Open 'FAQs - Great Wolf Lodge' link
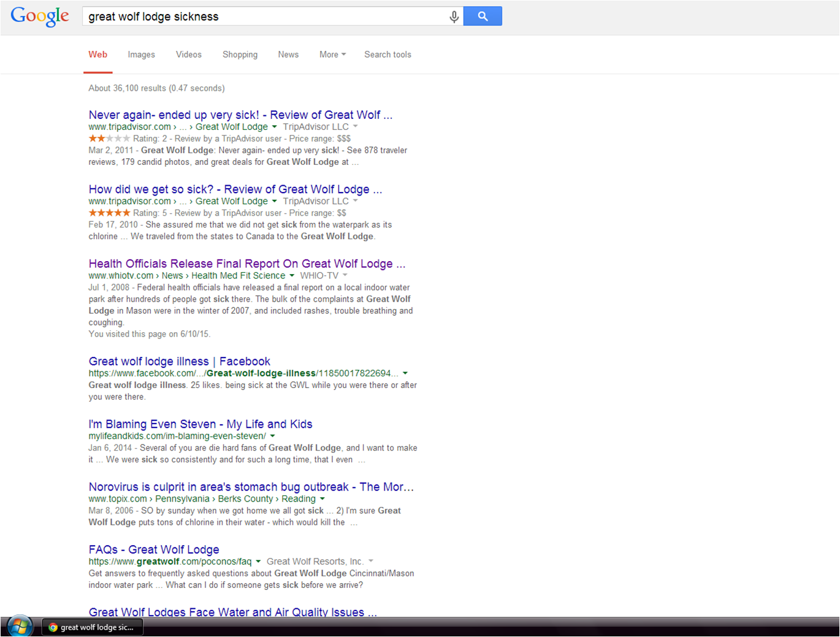The width and height of the screenshot is (840, 637). [154, 549]
